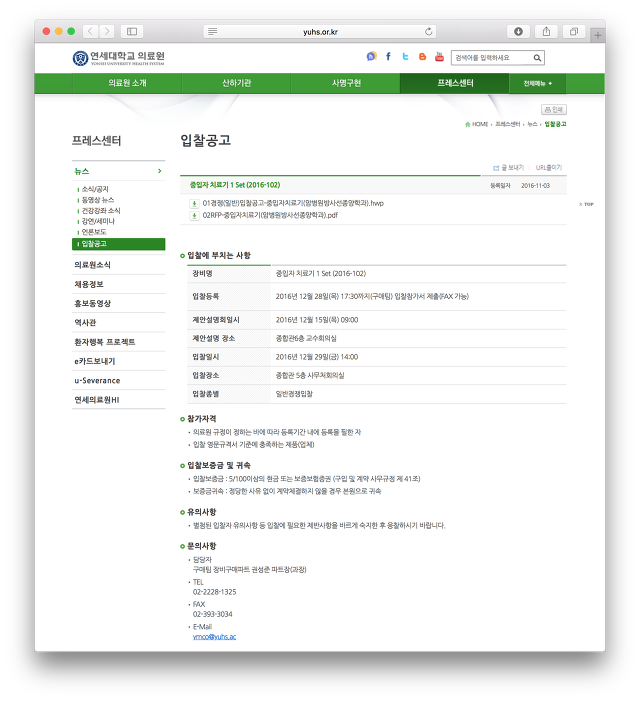Add a new tab with plus button
The height and width of the screenshot is (701, 640).
pos(597,35)
